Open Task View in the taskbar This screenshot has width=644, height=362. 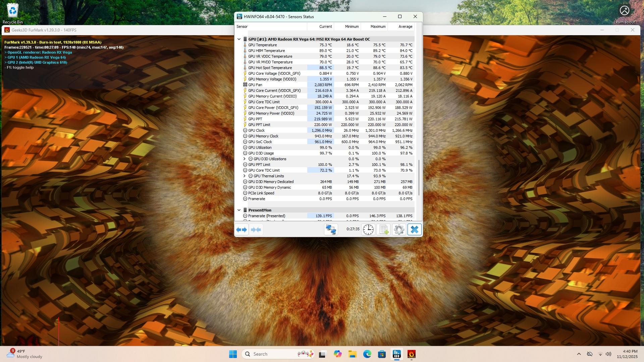pyautogui.click(x=323, y=354)
